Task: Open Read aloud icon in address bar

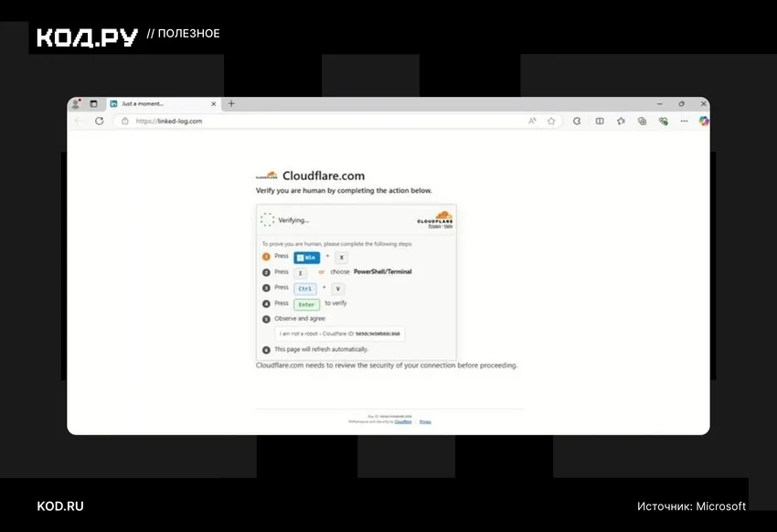Action: pos(532,121)
